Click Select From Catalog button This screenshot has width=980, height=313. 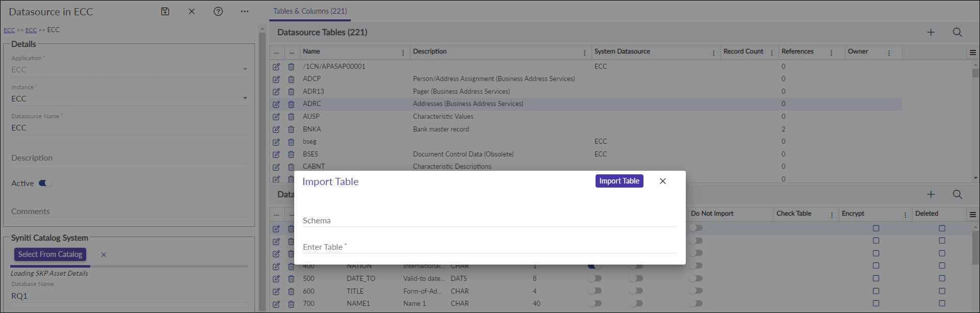point(50,254)
